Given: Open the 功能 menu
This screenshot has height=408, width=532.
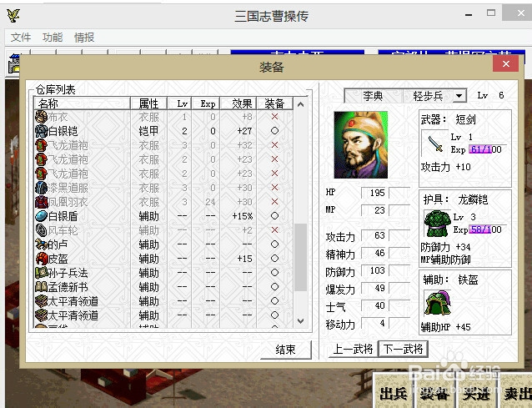Looking at the screenshot, I should (53, 38).
